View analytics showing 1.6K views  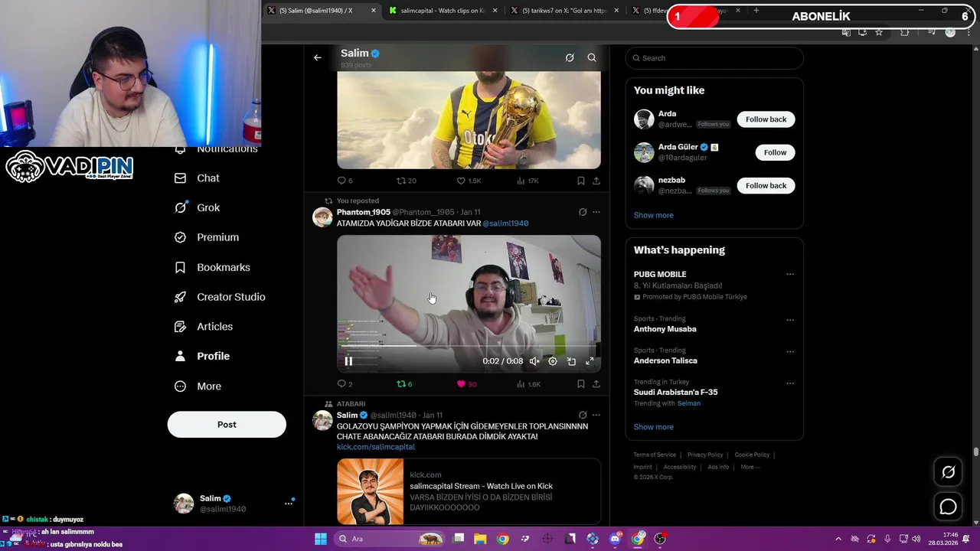528,384
